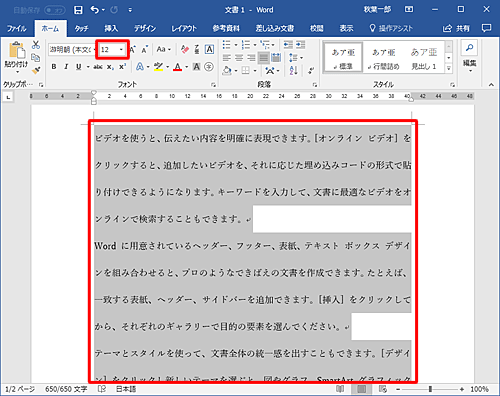
Task: Click the Undo arrow icon
Action: 95,10
